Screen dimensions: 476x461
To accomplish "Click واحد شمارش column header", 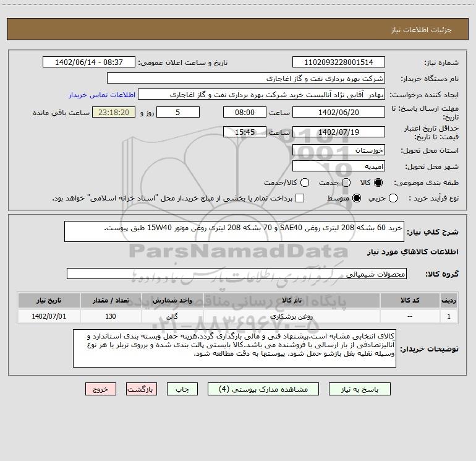I will coord(172,301).
